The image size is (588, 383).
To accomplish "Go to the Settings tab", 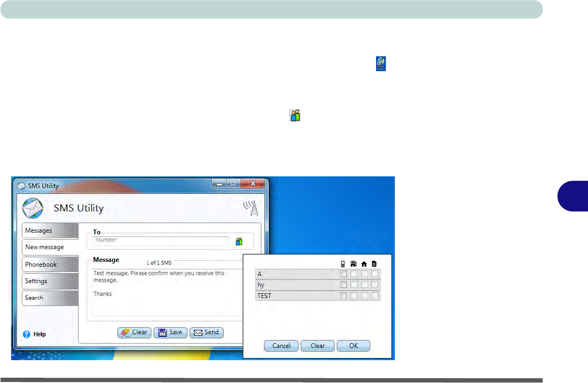I will pos(49,281).
